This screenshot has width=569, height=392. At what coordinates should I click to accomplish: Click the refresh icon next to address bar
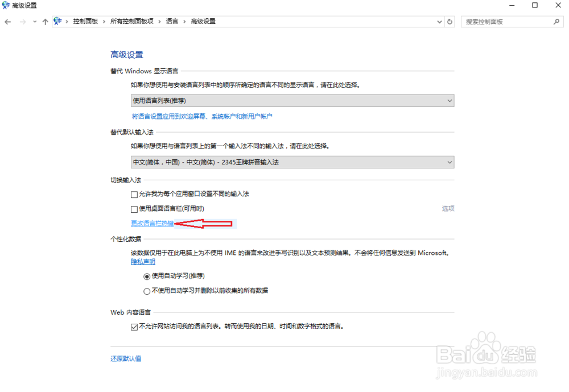pyautogui.click(x=450, y=21)
